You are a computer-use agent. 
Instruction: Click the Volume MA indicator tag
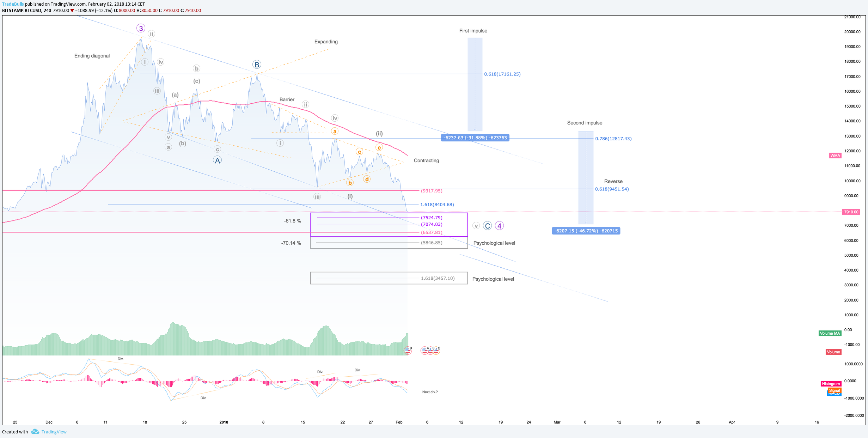point(830,333)
